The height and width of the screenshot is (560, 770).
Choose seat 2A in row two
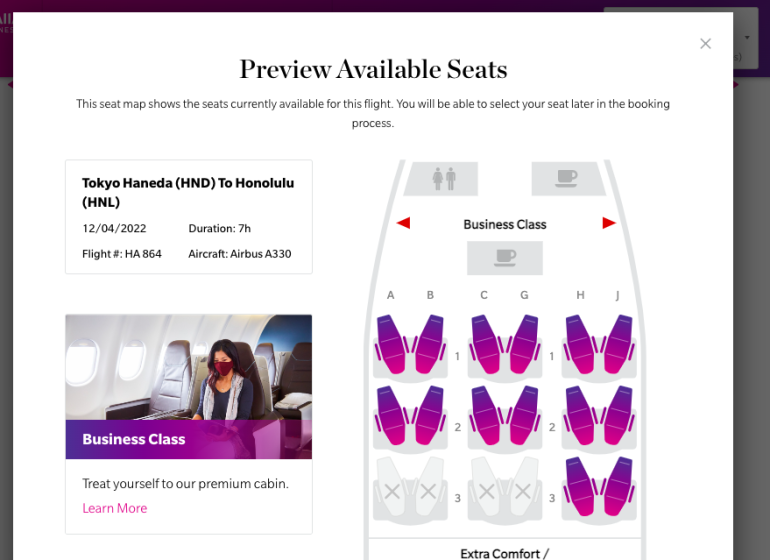tap(391, 415)
